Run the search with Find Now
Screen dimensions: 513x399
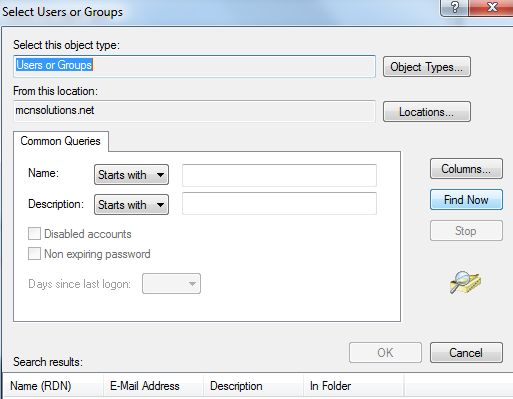[x=466, y=200]
